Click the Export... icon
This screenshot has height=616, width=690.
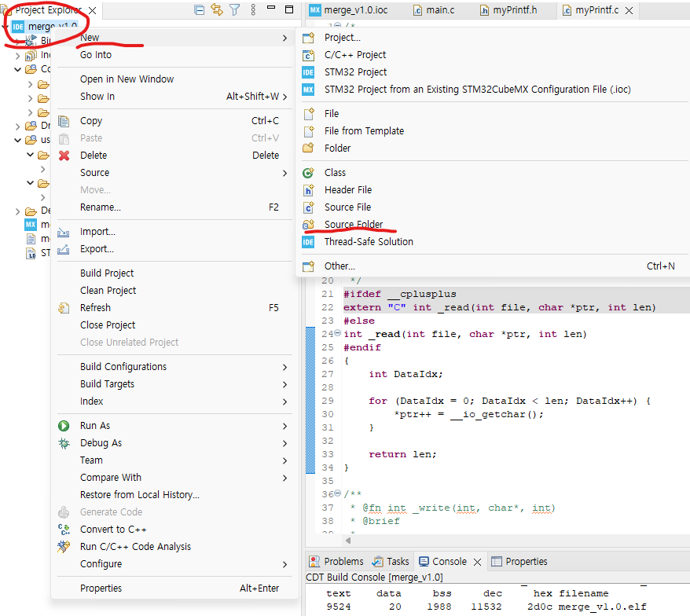click(x=64, y=249)
